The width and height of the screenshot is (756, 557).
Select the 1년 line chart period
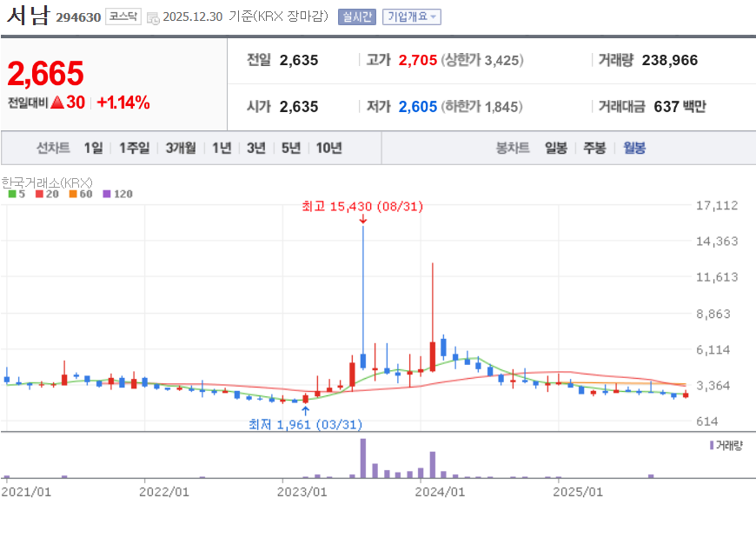[x=222, y=148]
